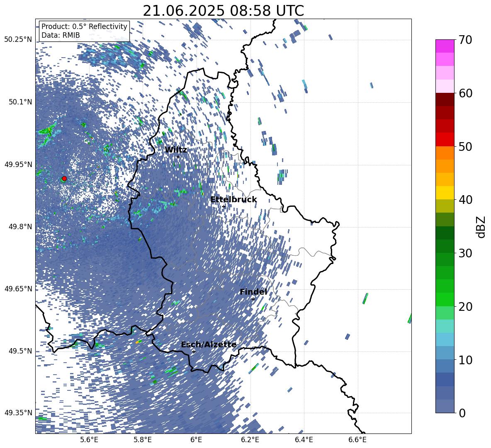Screen dimensions: 491x448
Task: Click the 50.25°N latitude tick label
Action: [x=18, y=40]
